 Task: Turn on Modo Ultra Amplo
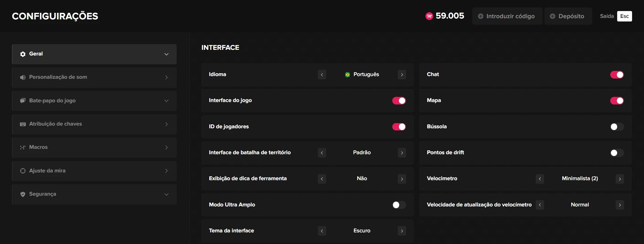coord(399,205)
